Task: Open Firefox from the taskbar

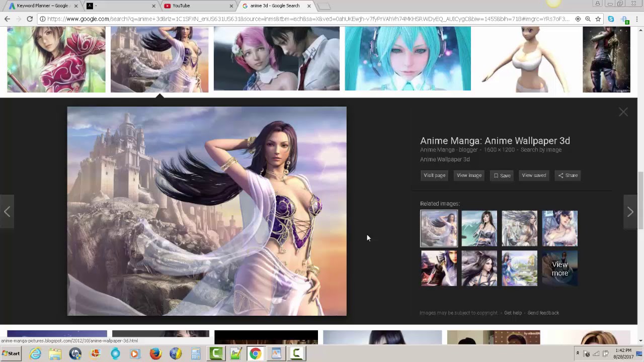Action: tap(155, 353)
